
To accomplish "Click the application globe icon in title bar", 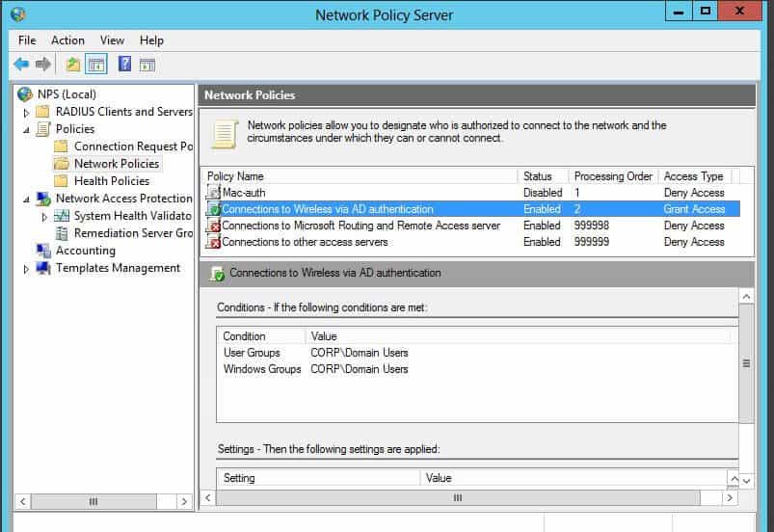I will (17, 14).
